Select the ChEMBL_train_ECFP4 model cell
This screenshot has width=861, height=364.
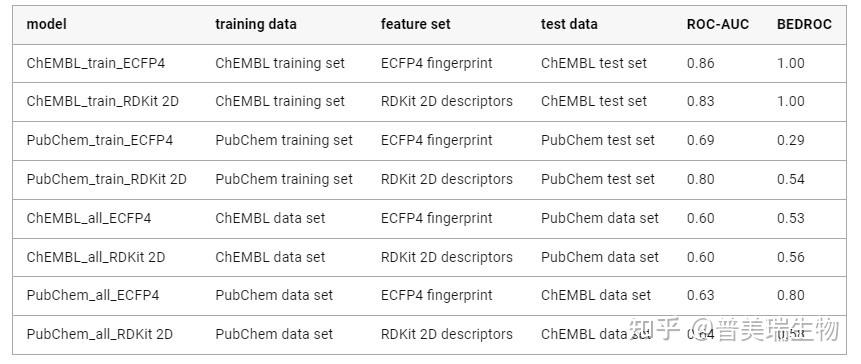click(x=96, y=63)
